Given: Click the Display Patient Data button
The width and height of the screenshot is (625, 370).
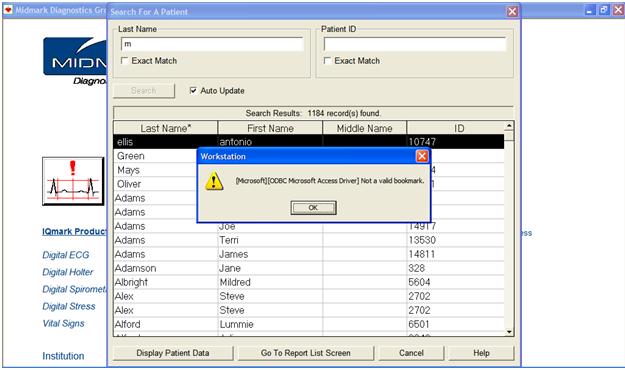Looking at the screenshot, I should coord(173,353).
